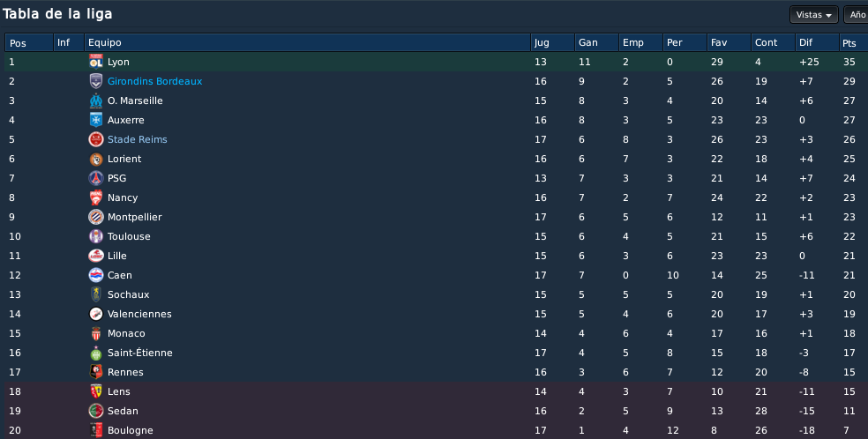The width and height of the screenshot is (868, 439).
Task: Select the Auxerre team name
Action: pyautogui.click(x=125, y=120)
